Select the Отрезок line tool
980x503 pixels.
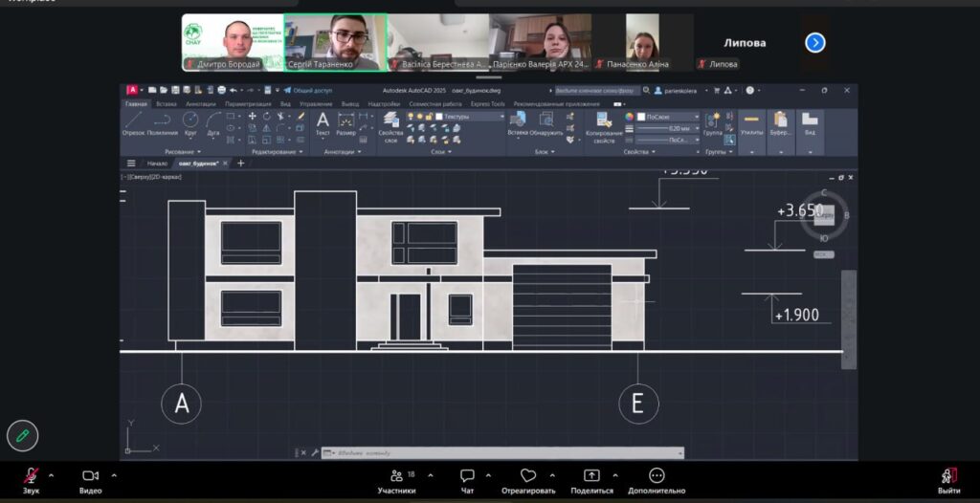(x=133, y=121)
